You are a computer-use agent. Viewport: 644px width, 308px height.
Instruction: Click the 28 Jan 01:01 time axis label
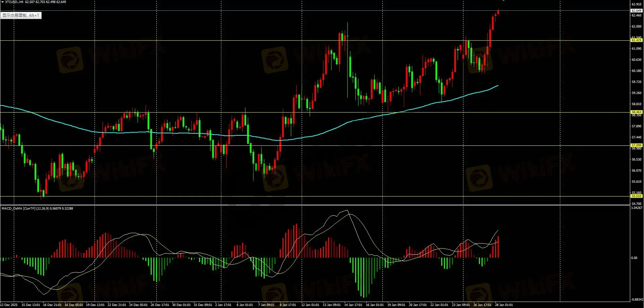pyautogui.click(x=504, y=305)
